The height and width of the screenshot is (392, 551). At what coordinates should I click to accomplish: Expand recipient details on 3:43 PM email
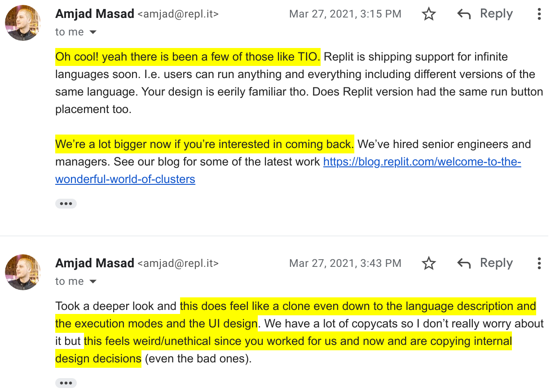[93, 282]
